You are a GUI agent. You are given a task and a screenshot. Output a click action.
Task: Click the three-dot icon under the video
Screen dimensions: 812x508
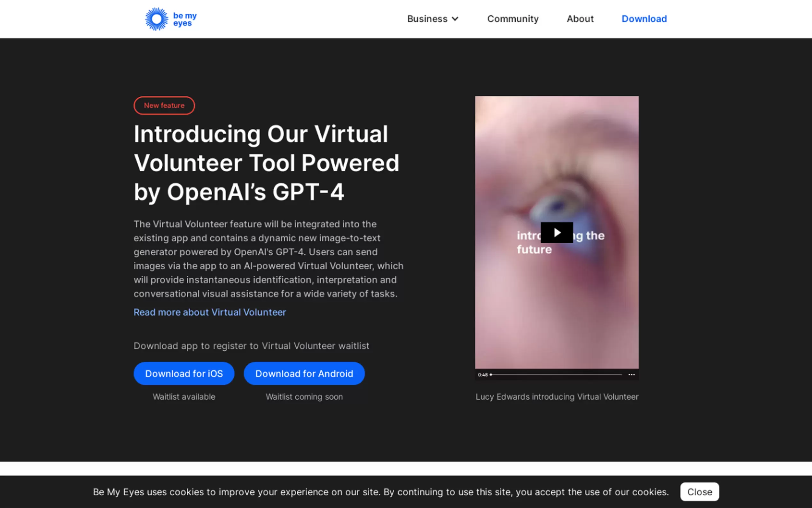631,375
